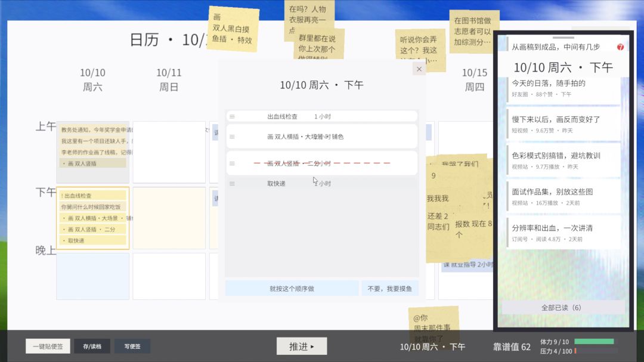This screenshot has width=644, height=362.
Task: Click calendar task 画 双人横插·大场景 on 10/10
Action: pyautogui.click(x=93, y=218)
